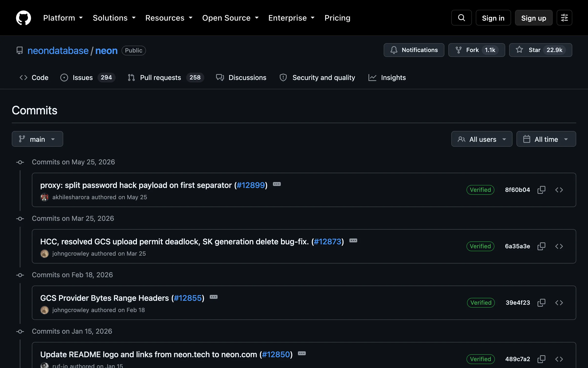Browse repository at commit 39e4f23
This screenshot has height=368, width=588.
(559, 303)
